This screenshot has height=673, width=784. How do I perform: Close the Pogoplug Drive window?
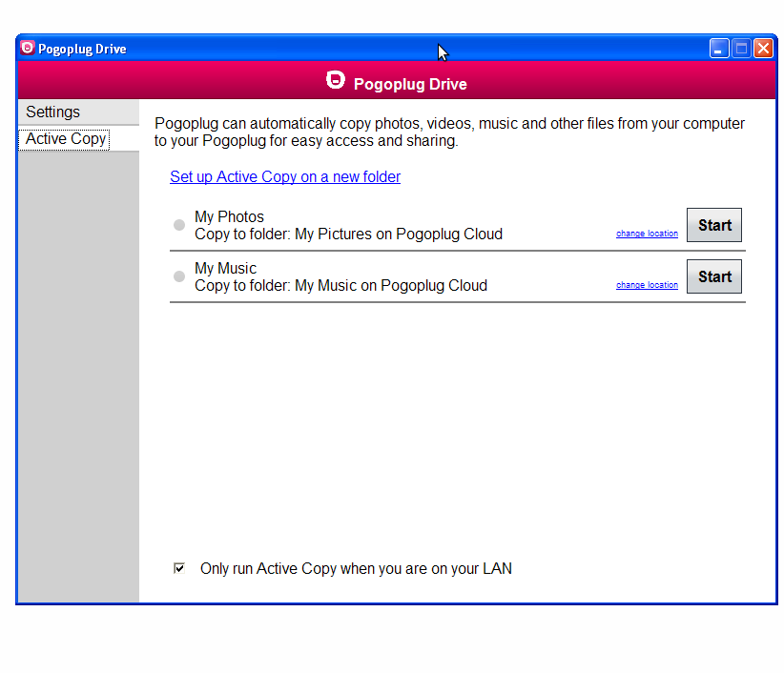coord(764,49)
